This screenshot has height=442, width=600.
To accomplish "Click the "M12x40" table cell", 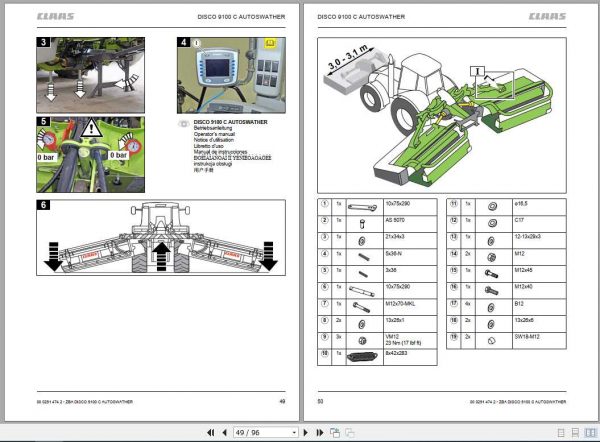I will click(x=539, y=290).
